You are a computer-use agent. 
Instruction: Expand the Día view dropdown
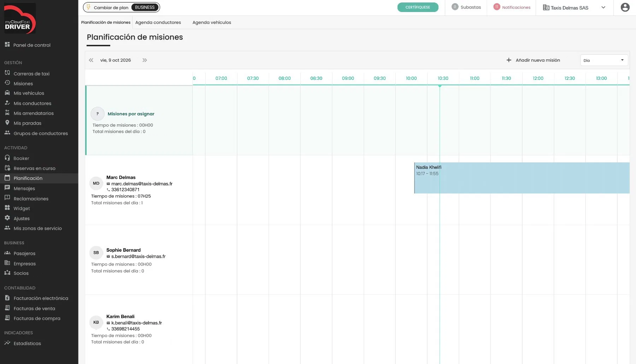(x=604, y=60)
